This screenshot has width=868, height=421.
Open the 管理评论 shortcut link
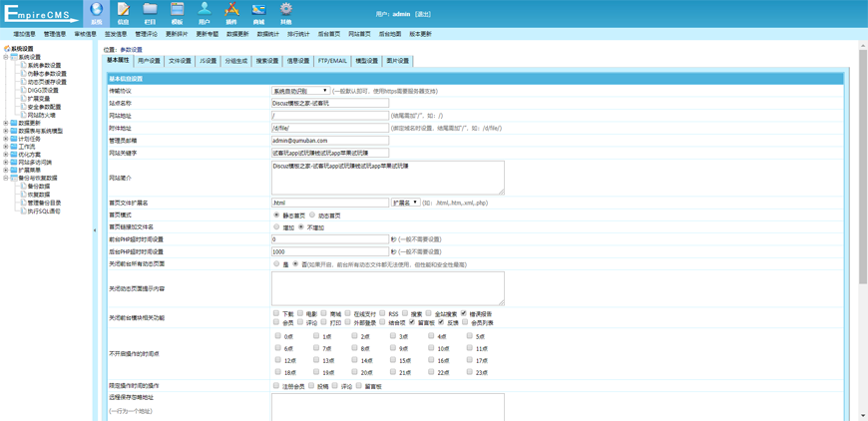146,34
